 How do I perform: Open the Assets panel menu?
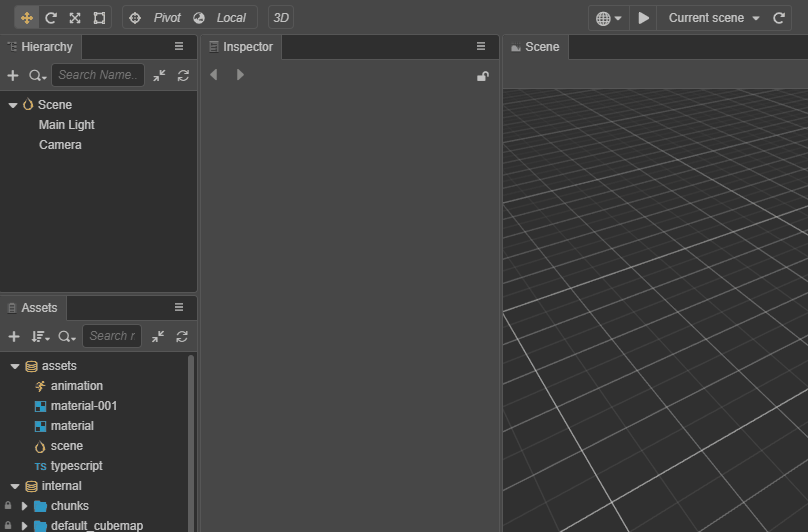[x=179, y=307]
